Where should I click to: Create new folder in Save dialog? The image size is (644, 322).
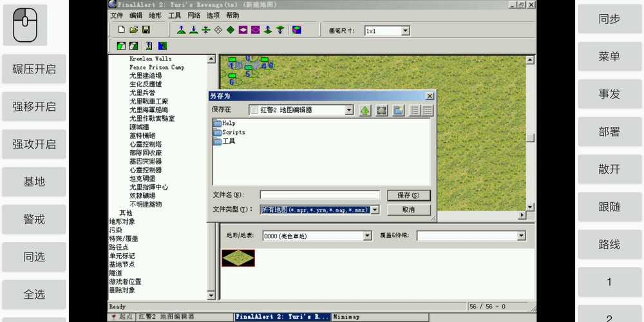(399, 111)
